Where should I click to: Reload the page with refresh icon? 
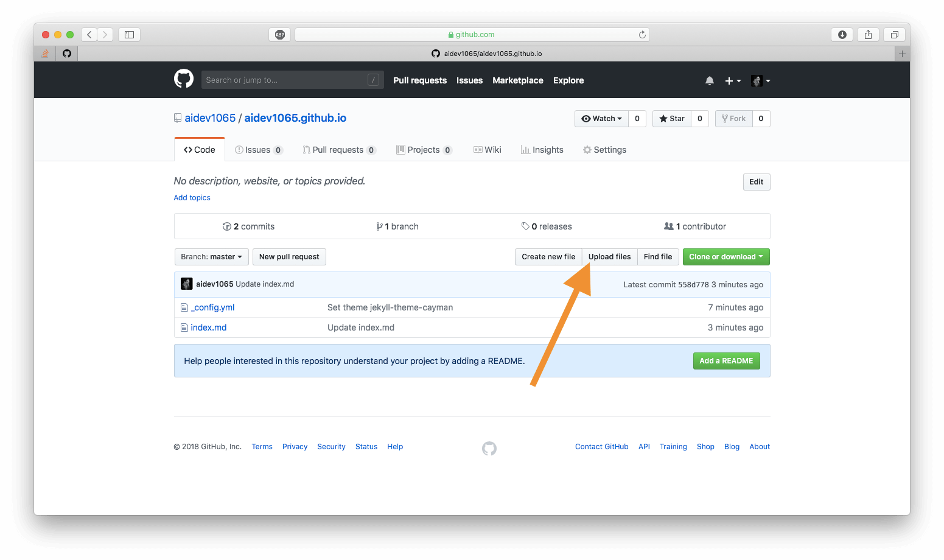coord(642,35)
